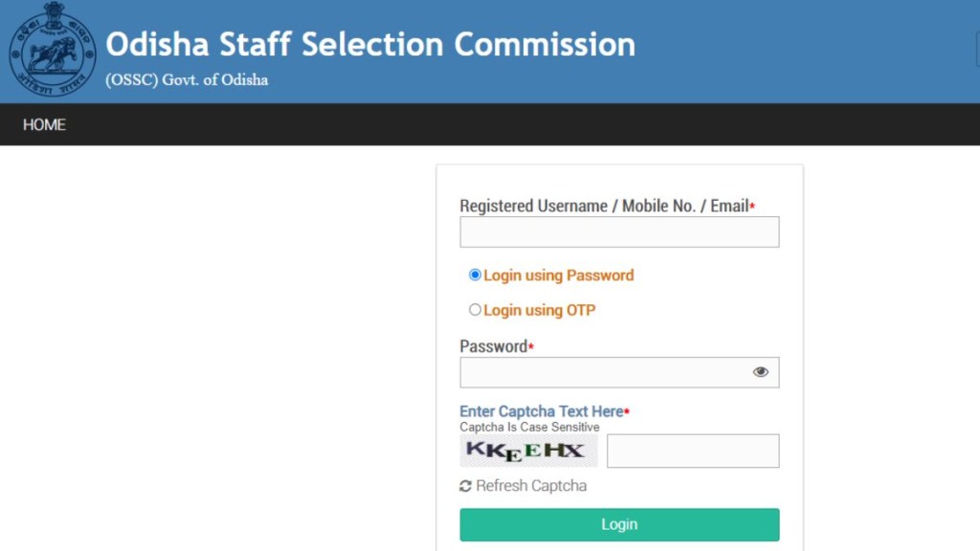Screen dimensions: 980x551
Task: Enable the OTP login radio button
Action: click(x=475, y=309)
